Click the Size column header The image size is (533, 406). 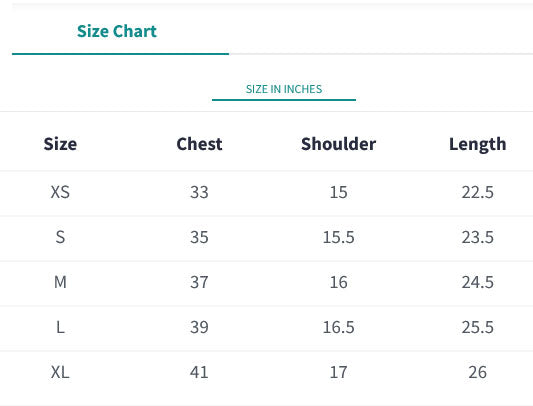(60, 144)
